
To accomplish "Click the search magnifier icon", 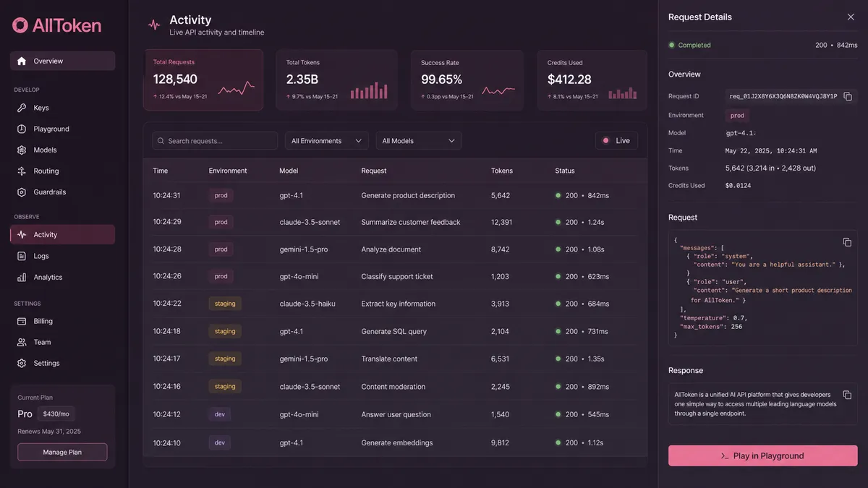I will pyautogui.click(x=161, y=141).
